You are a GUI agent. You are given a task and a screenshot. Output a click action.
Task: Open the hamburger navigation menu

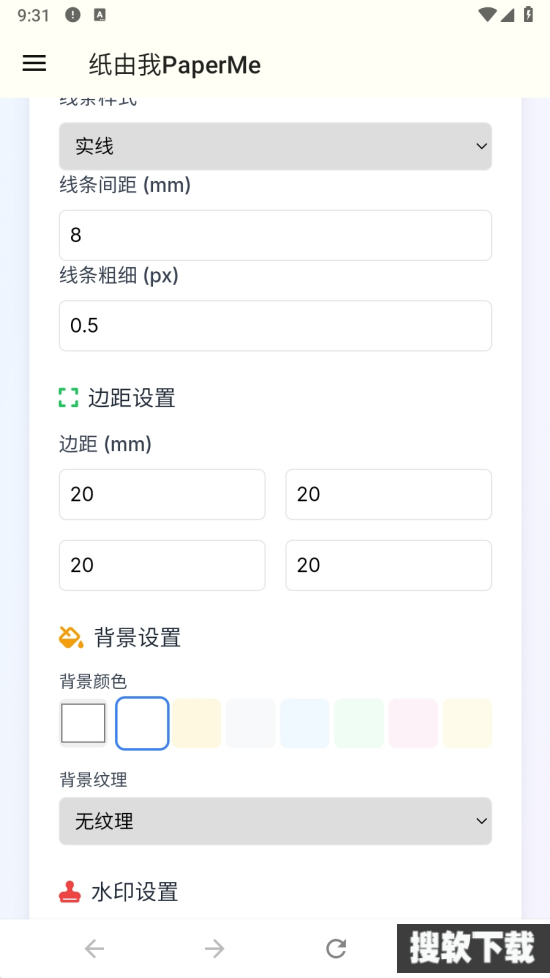pos(34,63)
